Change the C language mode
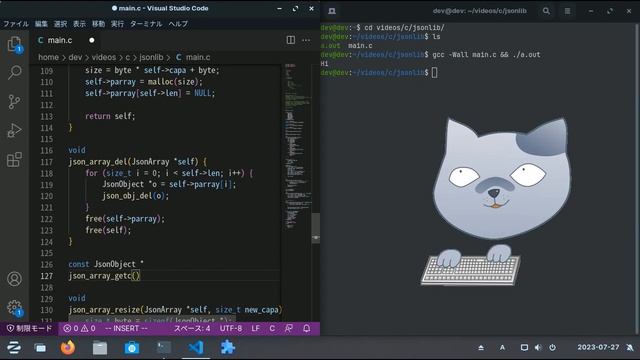640x360 pixels. point(272,328)
